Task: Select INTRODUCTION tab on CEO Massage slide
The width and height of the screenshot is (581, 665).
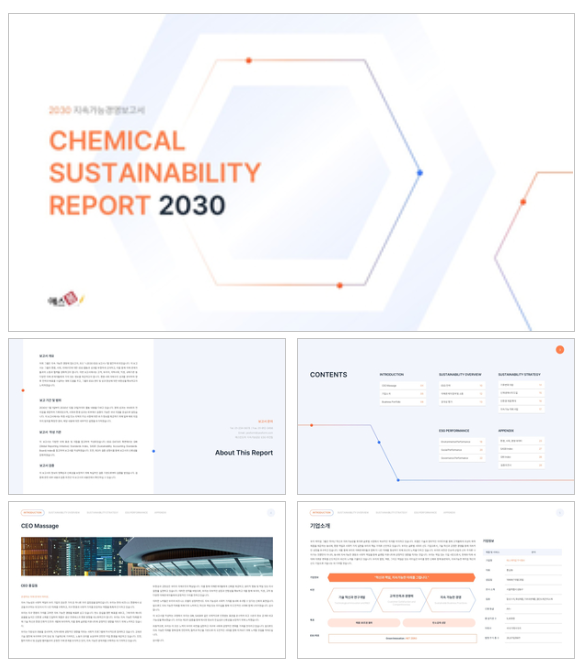Action: click(32, 513)
